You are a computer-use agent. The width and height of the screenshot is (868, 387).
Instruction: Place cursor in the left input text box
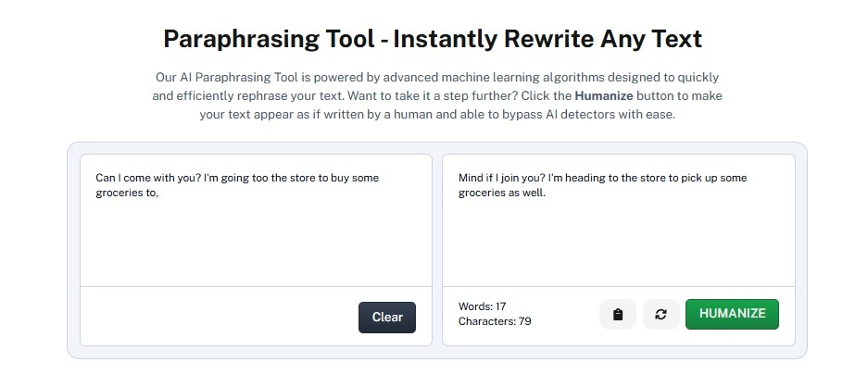pyautogui.click(x=256, y=220)
